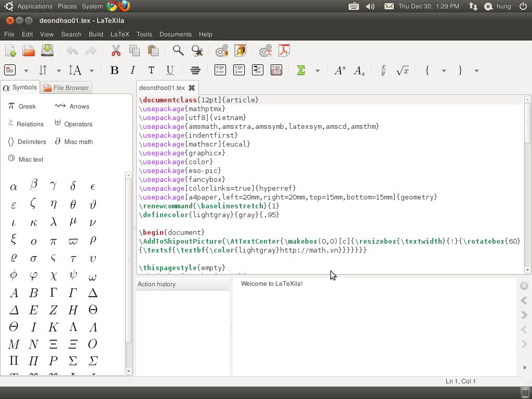This screenshot has width=532, height=399.
Task: Apply italic with the I icon
Action: coord(132,70)
